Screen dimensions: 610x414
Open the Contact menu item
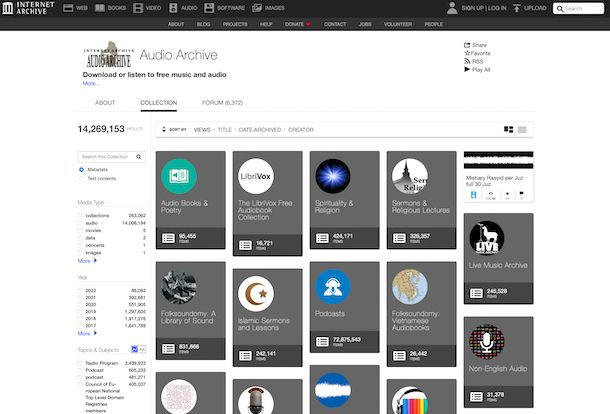[x=335, y=24]
